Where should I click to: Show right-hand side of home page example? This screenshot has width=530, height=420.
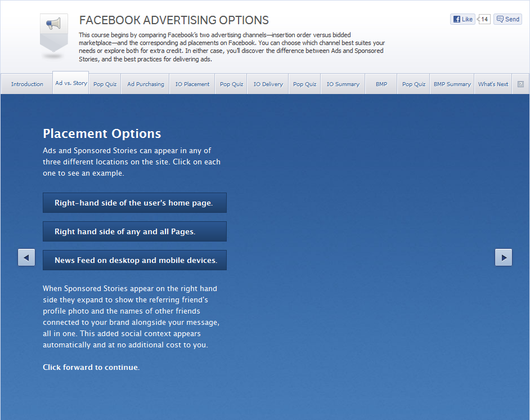click(134, 203)
